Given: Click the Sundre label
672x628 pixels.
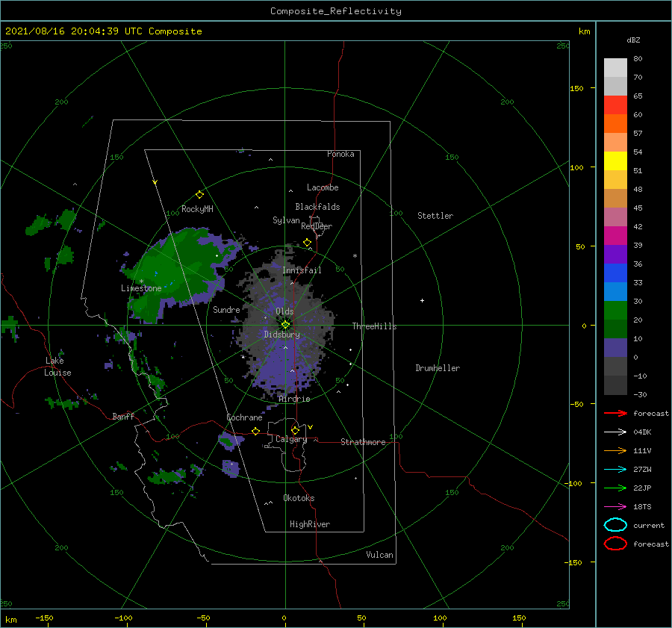Looking at the screenshot, I should [x=226, y=310].
